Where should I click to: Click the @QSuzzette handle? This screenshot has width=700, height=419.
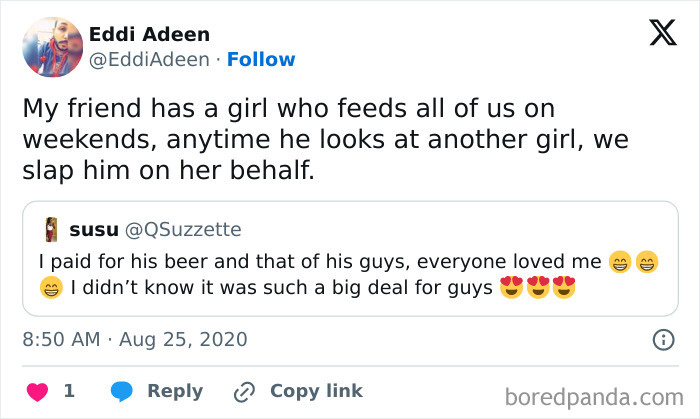[183, 230]
